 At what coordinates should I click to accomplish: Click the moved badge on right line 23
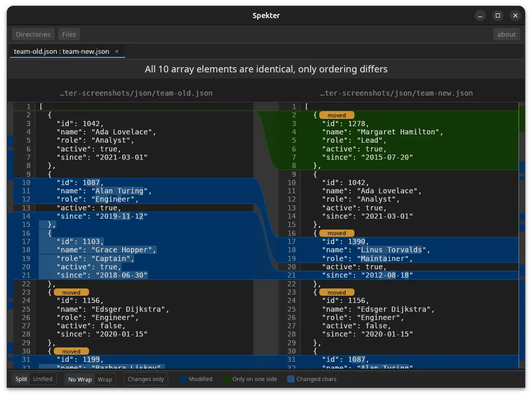coord(336,293)
